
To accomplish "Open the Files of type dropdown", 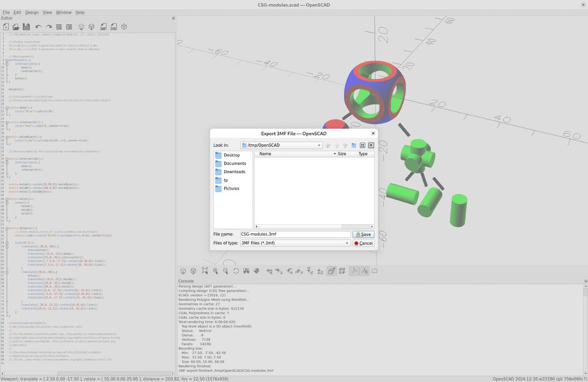I will click(295, 243).
